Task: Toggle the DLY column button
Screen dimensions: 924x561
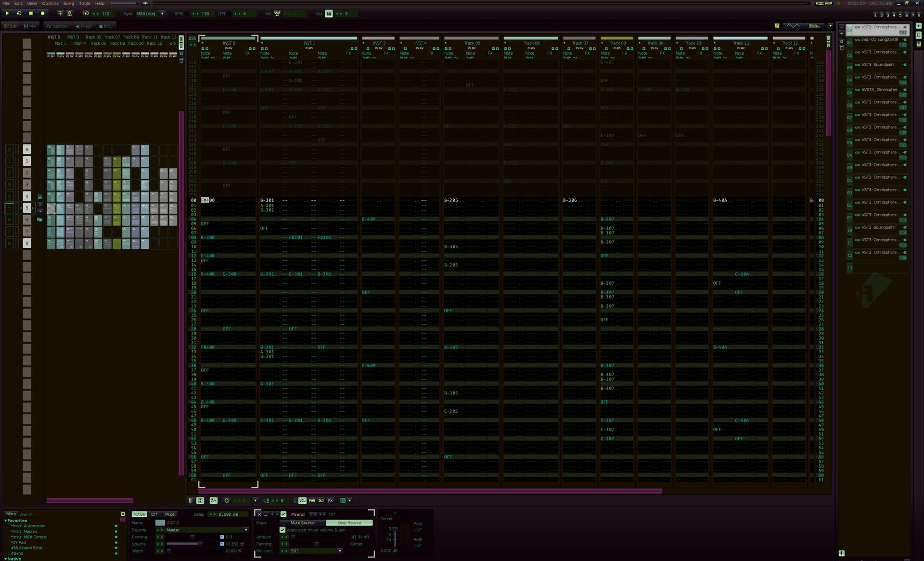Action: (321, 500)
